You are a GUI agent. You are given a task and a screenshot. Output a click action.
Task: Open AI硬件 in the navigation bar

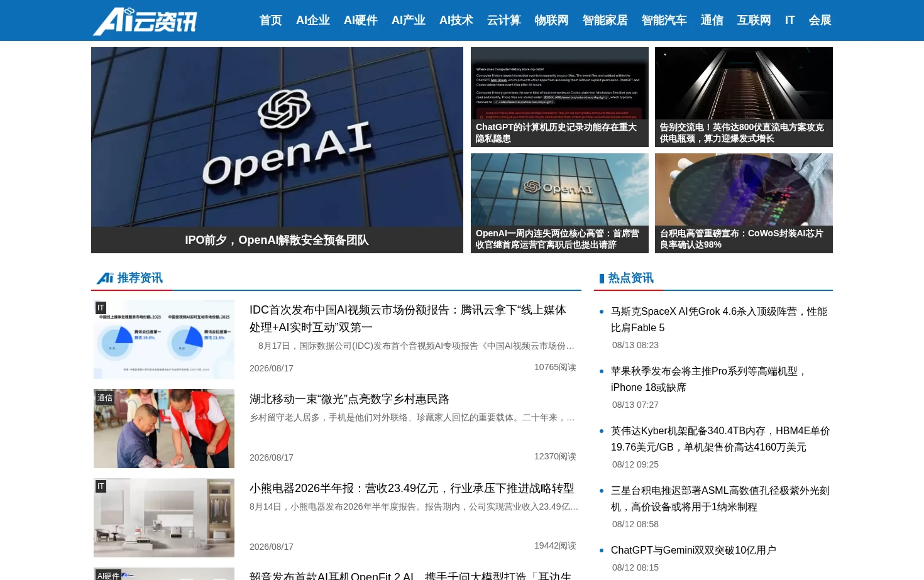coord(361,20)
